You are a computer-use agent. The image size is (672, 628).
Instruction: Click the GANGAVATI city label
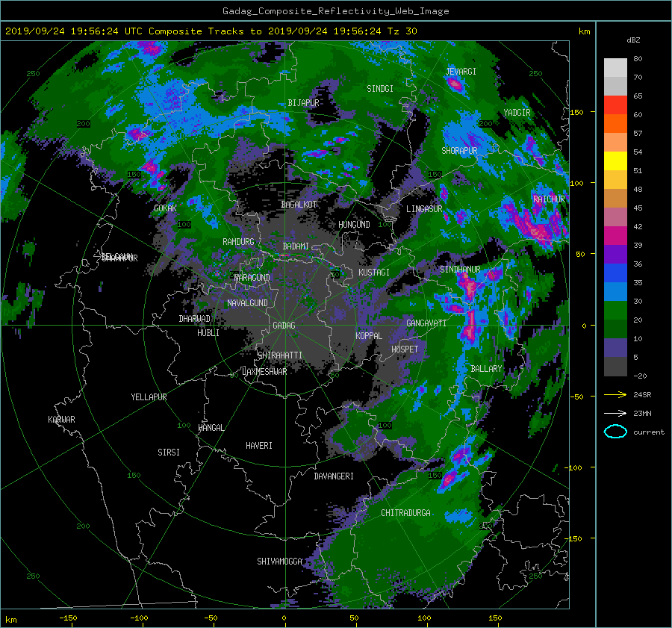click(x=426, y=323)
